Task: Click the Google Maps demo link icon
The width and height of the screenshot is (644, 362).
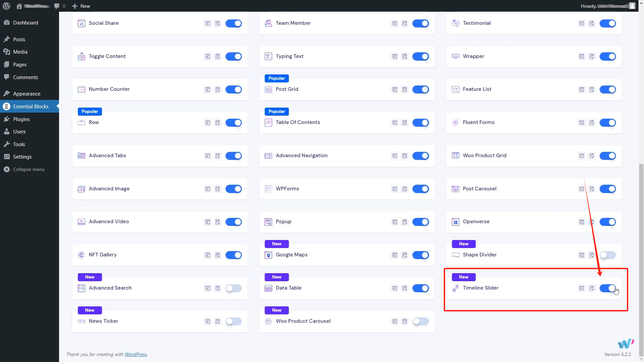Action: click(395, 255)
